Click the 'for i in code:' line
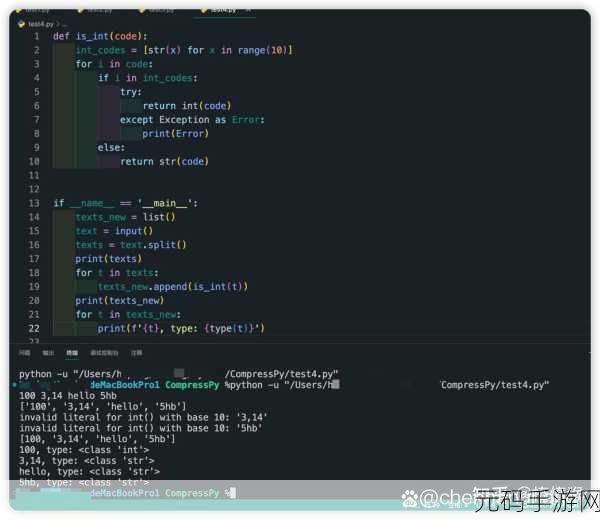This screenshot has height=520, width=600. pos(114,64)
